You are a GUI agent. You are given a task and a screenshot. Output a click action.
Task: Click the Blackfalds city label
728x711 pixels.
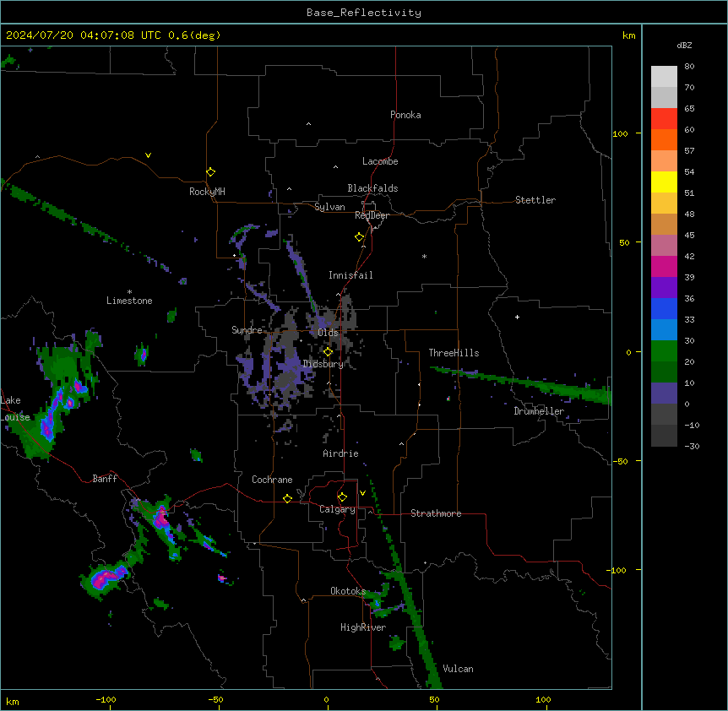click(x=372, y=188)
